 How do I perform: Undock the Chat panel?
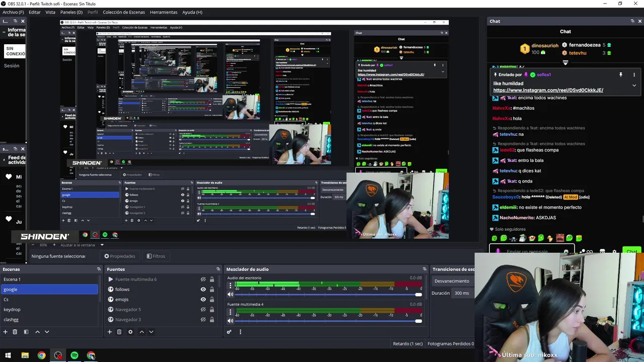pyautogui.click(x=632, y=21)
